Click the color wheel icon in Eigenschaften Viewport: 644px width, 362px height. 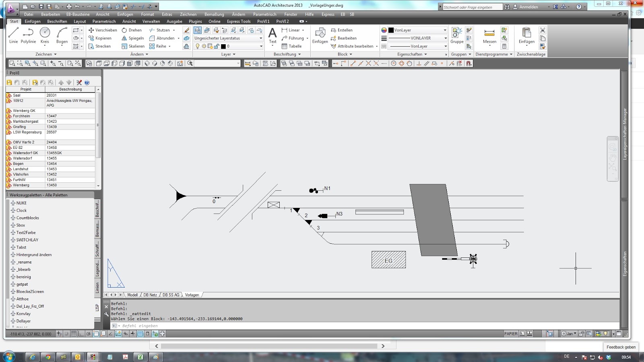click(x=384, y=30)
